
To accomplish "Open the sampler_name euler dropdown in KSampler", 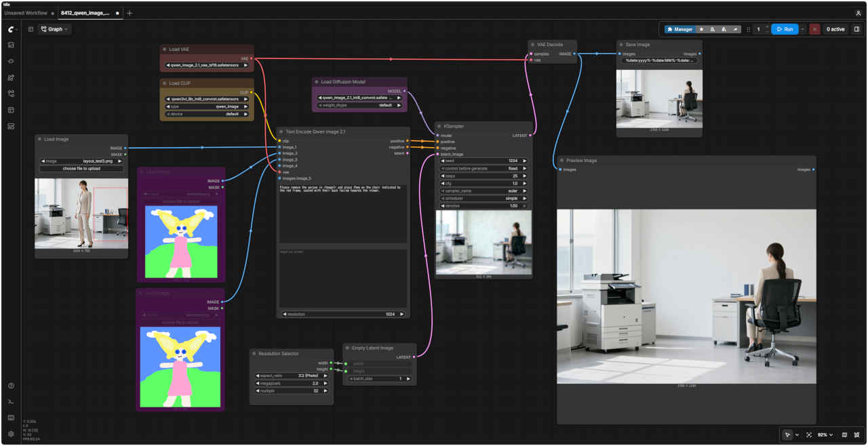I will (x=484, y=191).
